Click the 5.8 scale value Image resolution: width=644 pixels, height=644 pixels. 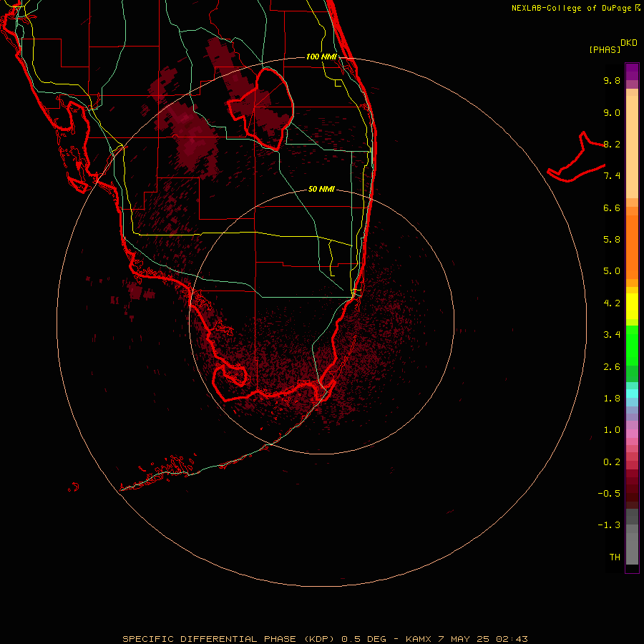tap(612, 240)
